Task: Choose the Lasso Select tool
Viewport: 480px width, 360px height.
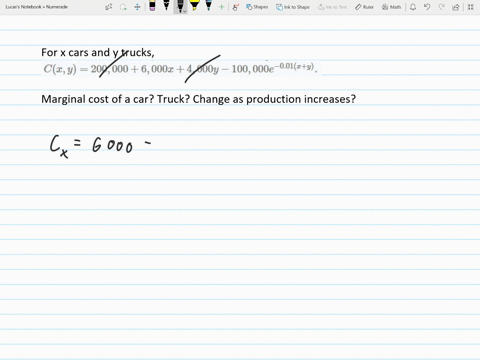Action: click(123, 7)
